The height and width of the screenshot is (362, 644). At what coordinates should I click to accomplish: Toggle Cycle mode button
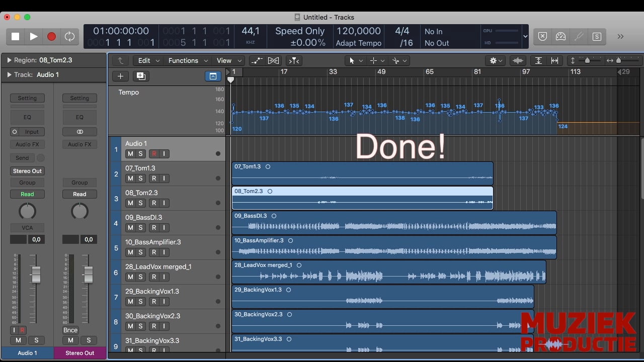(x=69, y=37)
